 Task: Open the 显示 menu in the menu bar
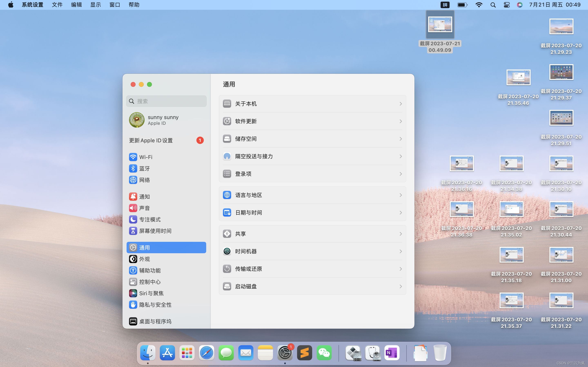(96, 5)
